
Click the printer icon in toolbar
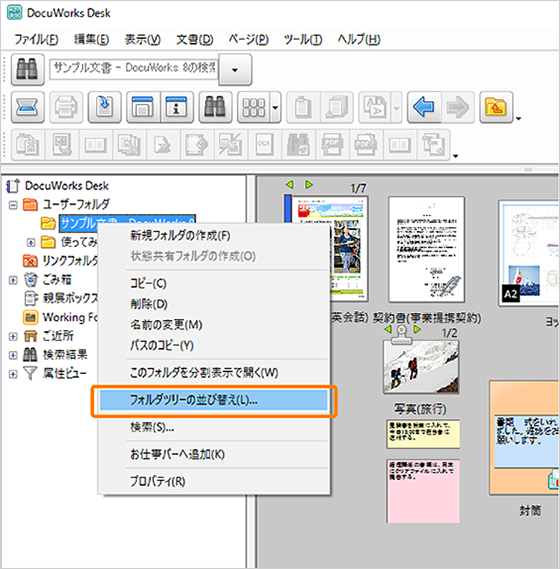click(66, 107)
